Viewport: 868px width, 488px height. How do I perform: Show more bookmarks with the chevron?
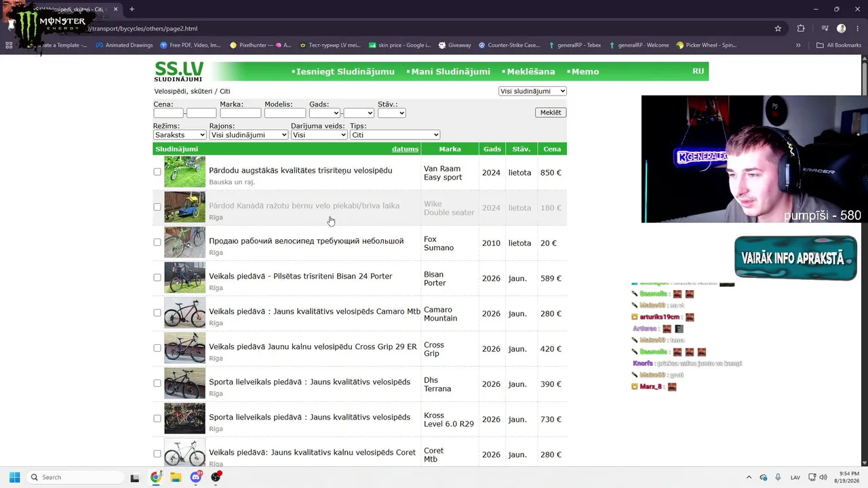[x=798, y=45]
